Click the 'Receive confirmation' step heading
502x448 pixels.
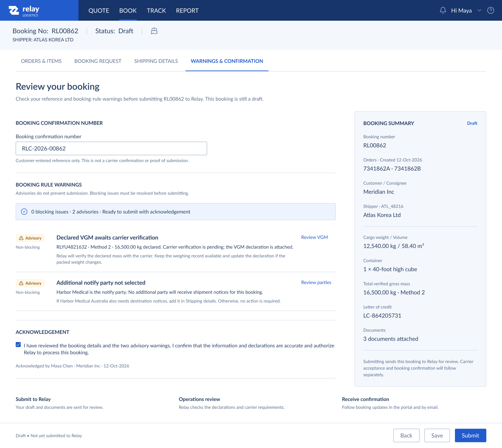point(366,399)
